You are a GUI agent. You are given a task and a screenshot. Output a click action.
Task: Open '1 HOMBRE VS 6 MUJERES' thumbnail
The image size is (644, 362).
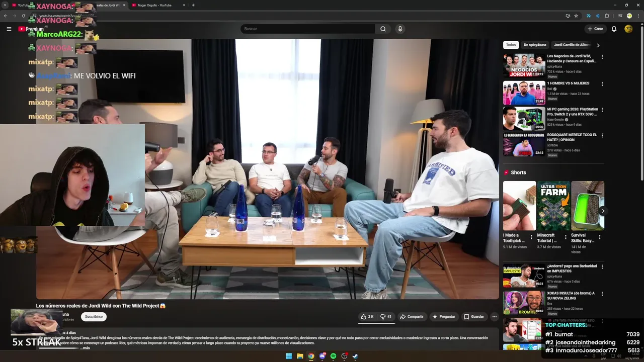(x=524, y=93)
